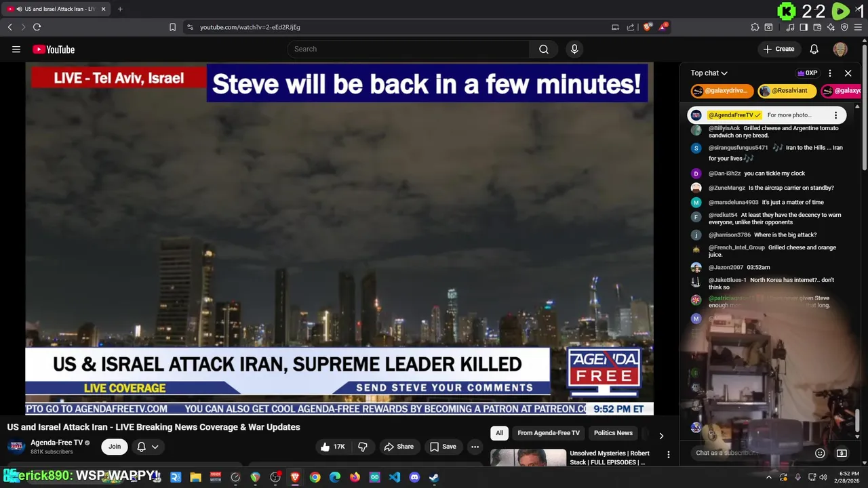This screenshot has height=488, width=868.
Task: Open more video actions ellipsis
Action: (475, 447)
